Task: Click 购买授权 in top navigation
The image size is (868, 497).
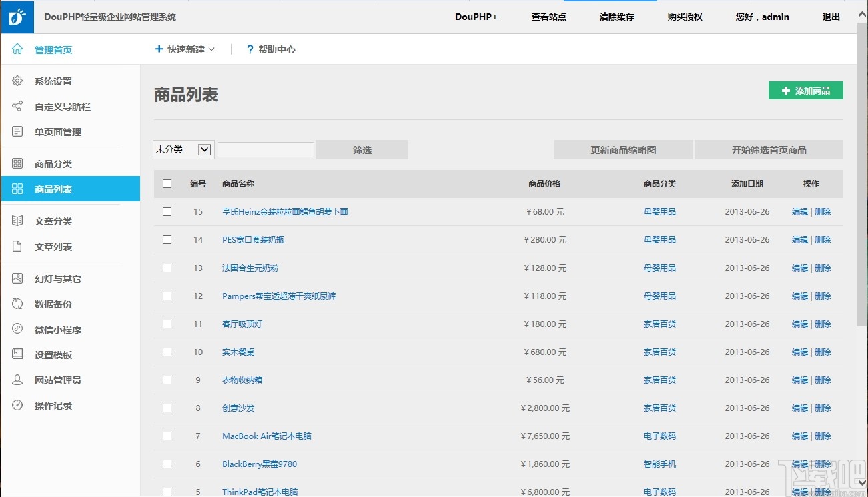Action: [x=685, y=17]
